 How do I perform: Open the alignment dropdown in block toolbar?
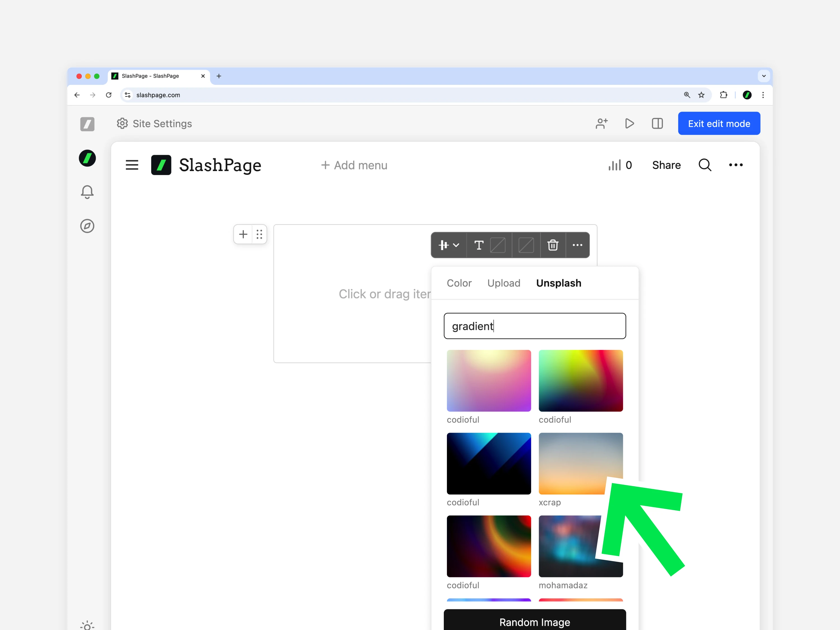[449, 245]
